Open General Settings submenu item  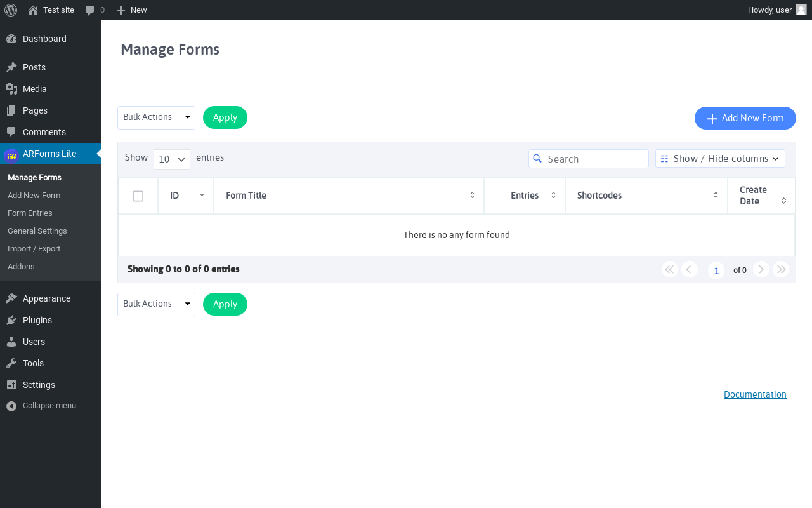[37, 231]
